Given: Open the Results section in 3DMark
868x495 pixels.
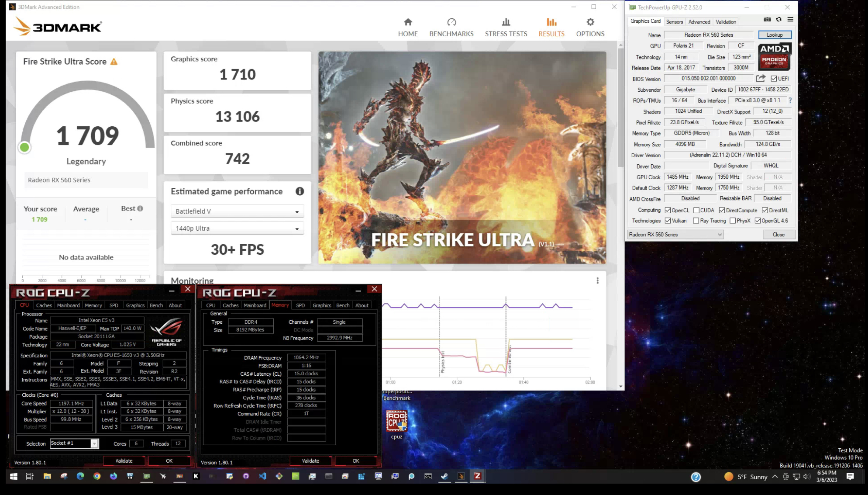Looking at the screenshot, I should [551, 27].
